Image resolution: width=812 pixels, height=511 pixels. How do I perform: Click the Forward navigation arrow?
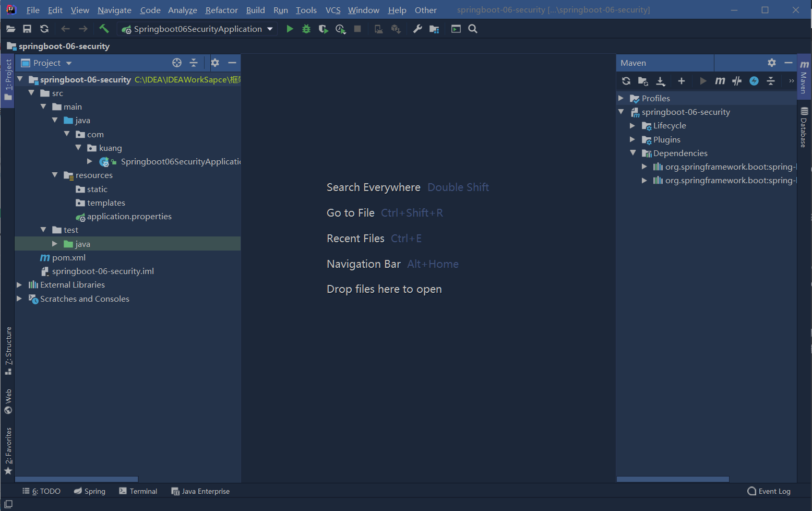pos(83,29)
